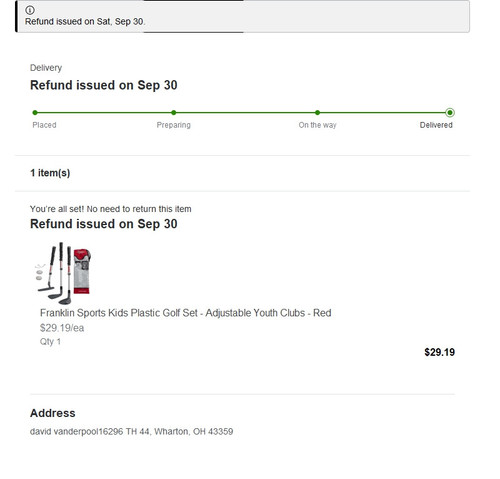
Task: Open Franklin Sports Kids Plastic Golf Set link
Action: (x=185, y=313)
